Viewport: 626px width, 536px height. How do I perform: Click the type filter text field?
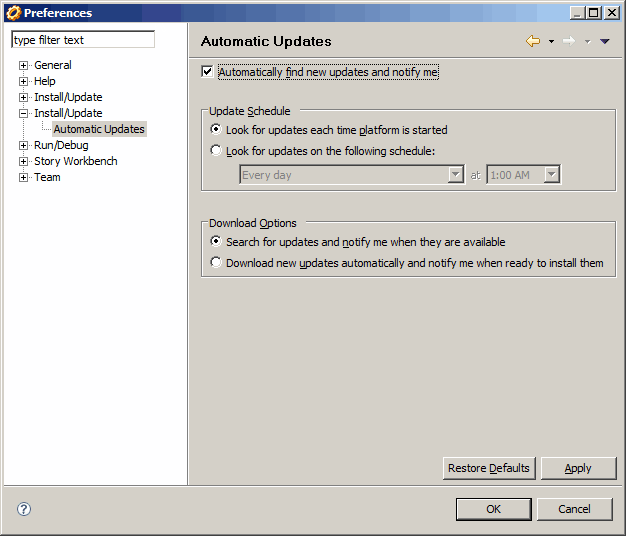click(x=83, y=40)
